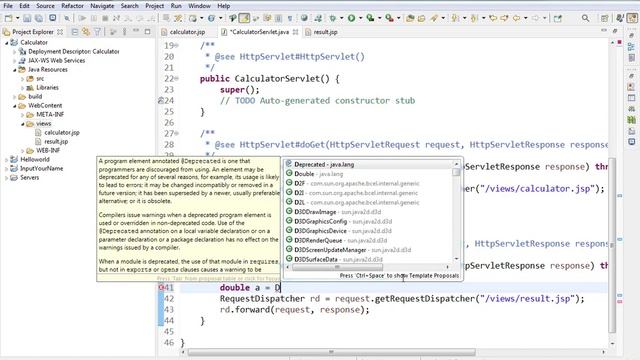This screenshot has width=640, height=360.
Task: Click the error marker on line 41
Action: (161, 288)
